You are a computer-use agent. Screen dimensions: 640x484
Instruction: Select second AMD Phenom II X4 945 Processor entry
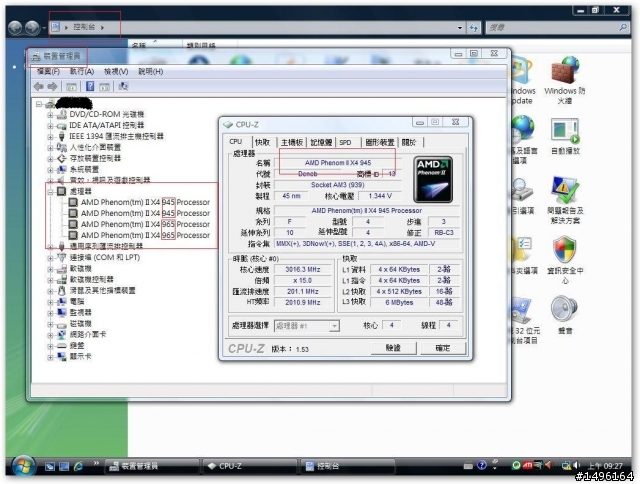(145, 213)
